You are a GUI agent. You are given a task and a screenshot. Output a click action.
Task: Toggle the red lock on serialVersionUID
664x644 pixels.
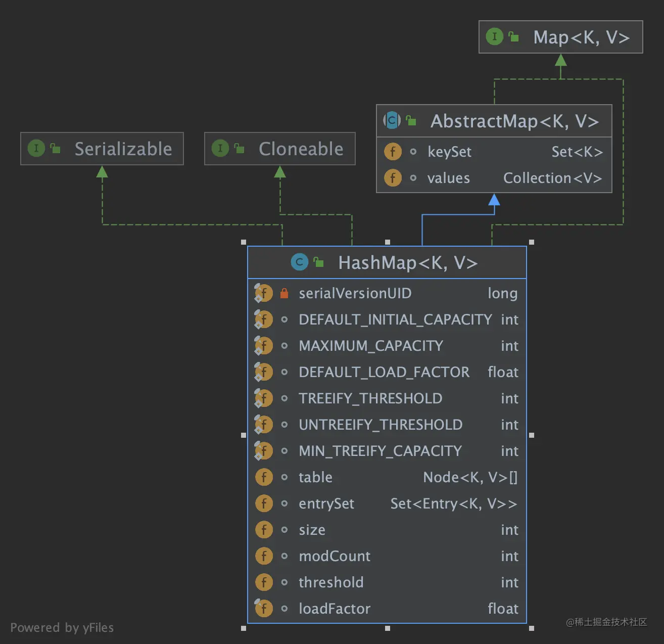(284, 293)
